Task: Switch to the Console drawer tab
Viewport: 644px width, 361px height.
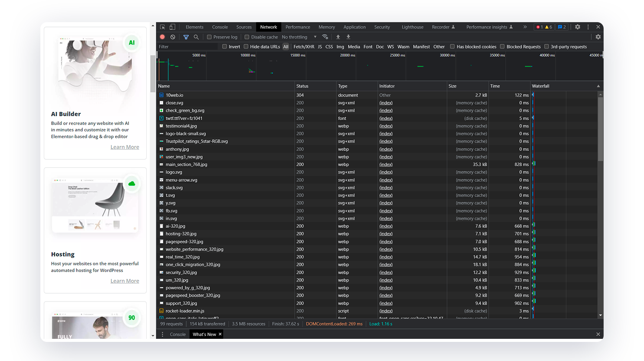Action: tap(177, 334)
